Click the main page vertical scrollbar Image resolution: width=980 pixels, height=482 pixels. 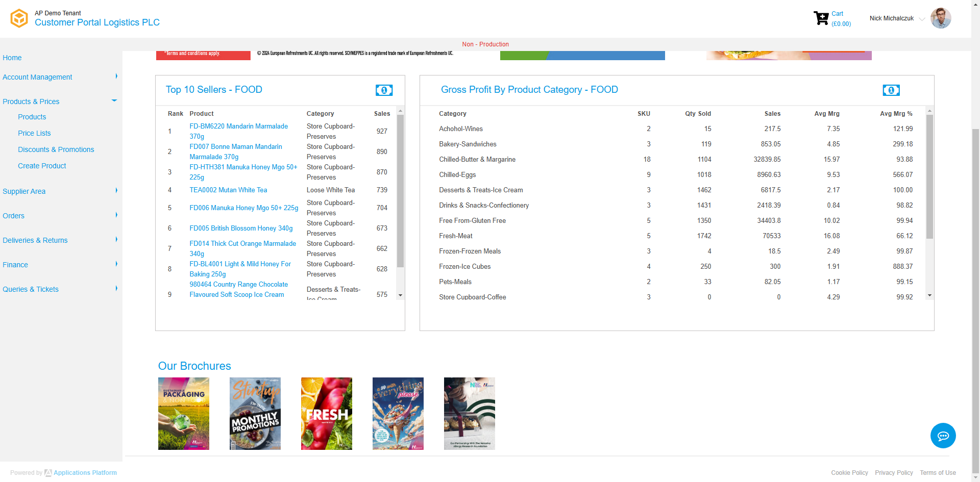pyautogui.click(x=975, y=301)
